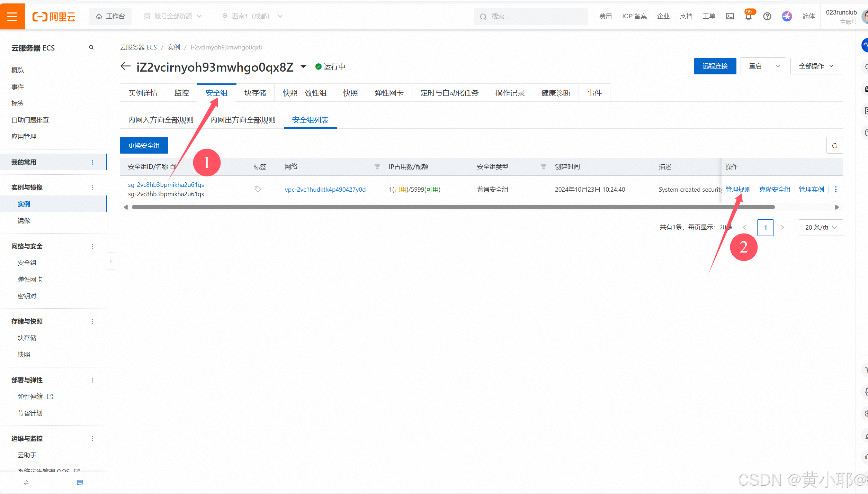Click the ECS sidebar search icon
This screenshot has width=868, height=494.
[x=91, y=47]
